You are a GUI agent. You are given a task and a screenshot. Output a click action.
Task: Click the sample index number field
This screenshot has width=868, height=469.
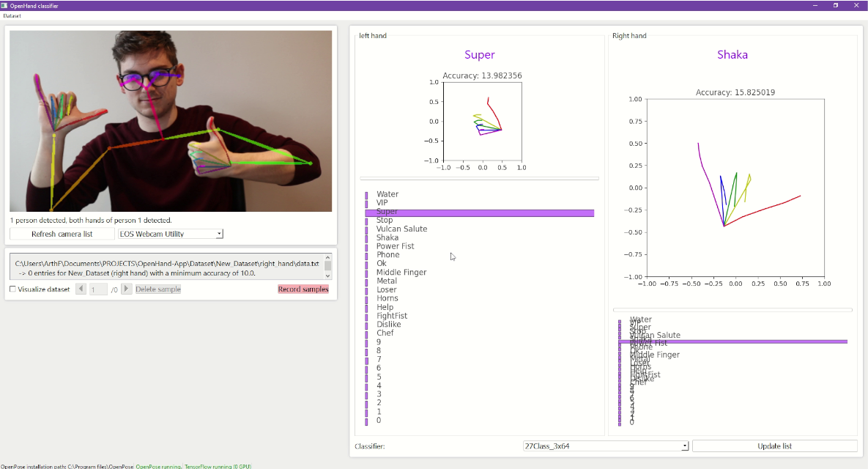click(97, 289)
